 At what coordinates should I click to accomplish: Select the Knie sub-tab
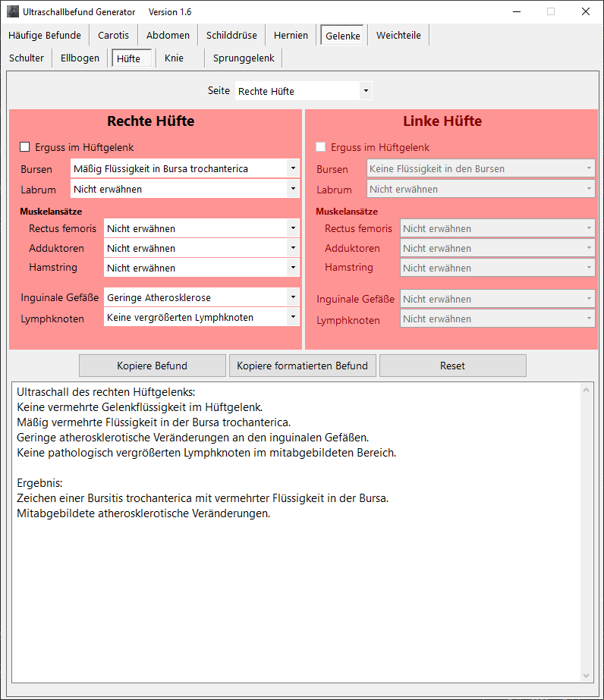pos(175,58)
